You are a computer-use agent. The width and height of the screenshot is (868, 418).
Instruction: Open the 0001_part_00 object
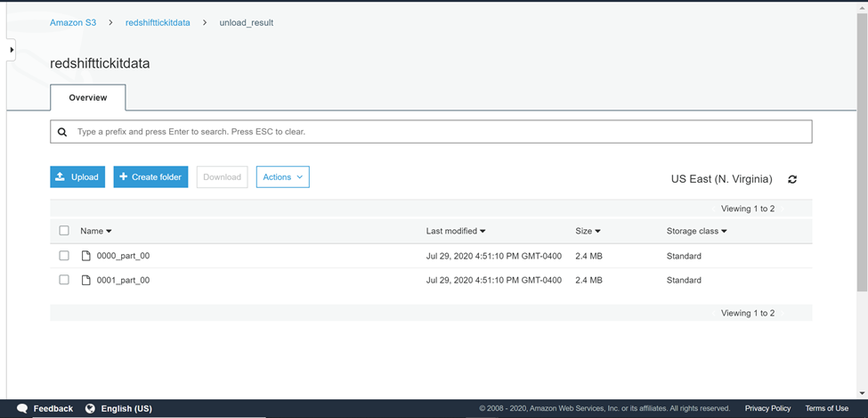tap(123, 280)
